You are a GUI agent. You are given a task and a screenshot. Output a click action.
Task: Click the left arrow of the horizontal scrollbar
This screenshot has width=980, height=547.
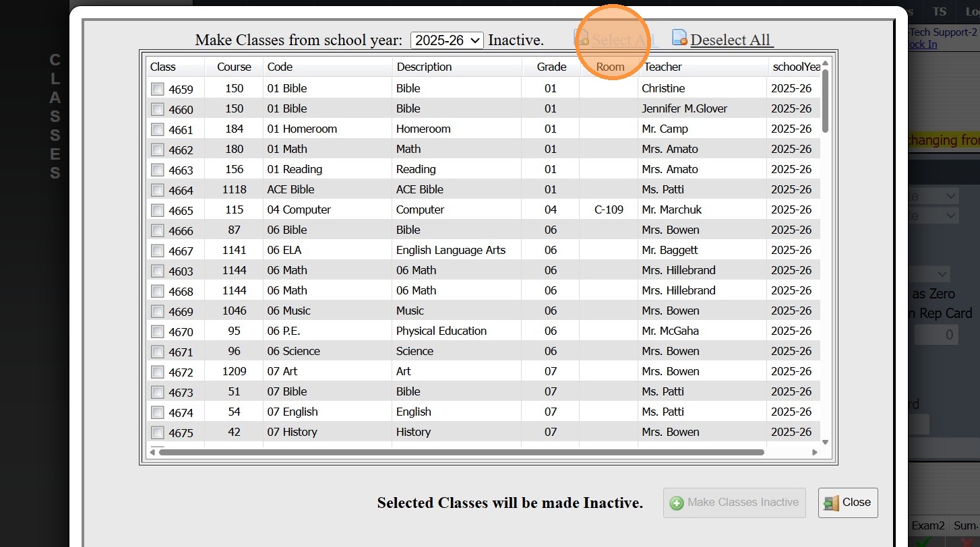click(152, 452)
